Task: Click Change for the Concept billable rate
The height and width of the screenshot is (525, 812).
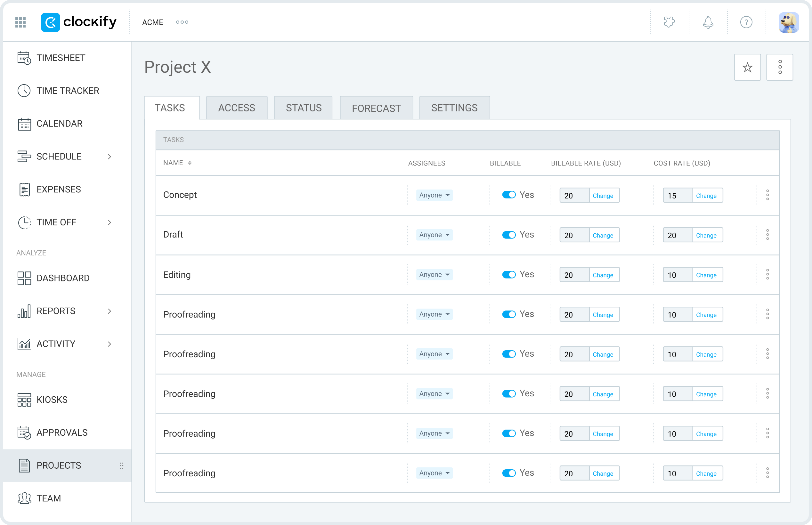Action: coord(603,196)
